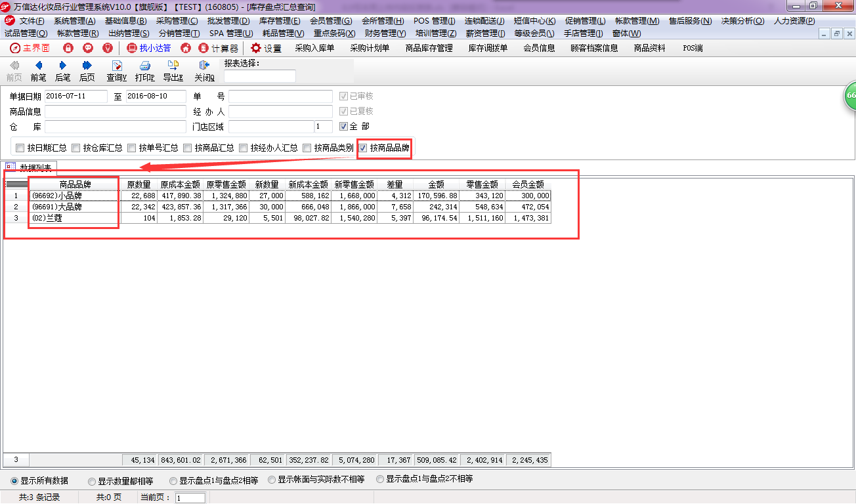This screenshot has height=504, width=856.
Task: Go to 前页 first page
Action: [x=14, y=71]
